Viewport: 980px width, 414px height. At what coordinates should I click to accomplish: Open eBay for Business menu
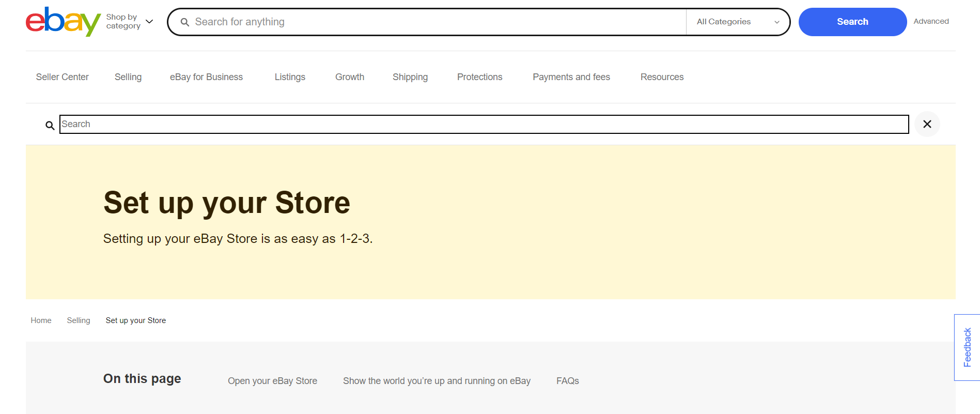click(x=206, y=77)
